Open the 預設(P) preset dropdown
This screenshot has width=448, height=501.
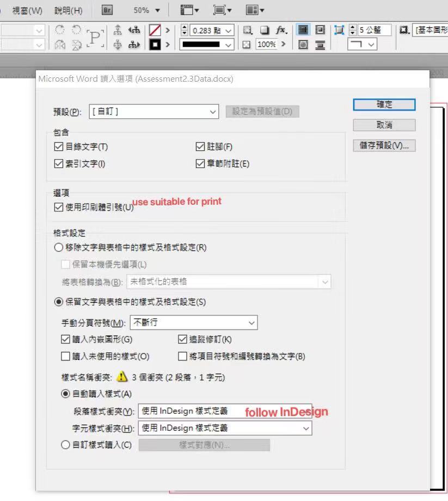[x=154, y=112]
